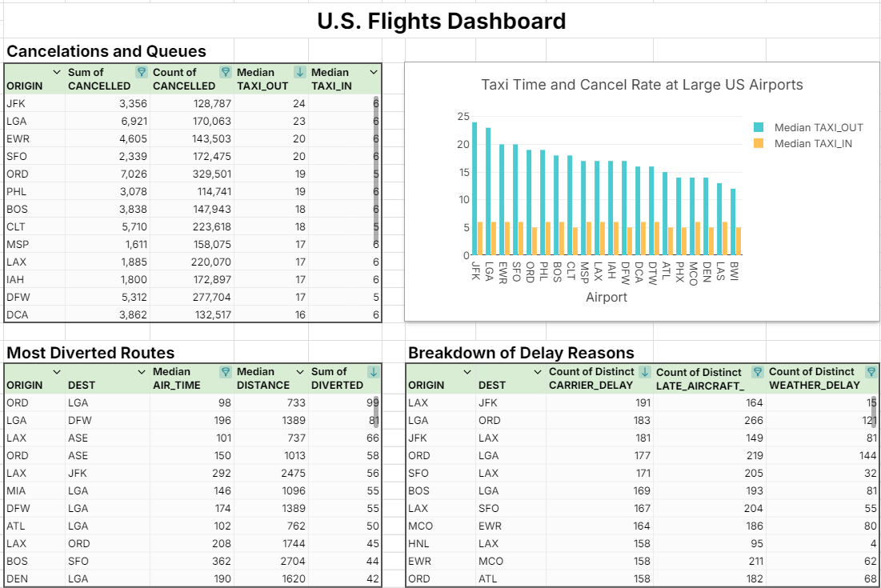Click the Breakdown of Delay Reasons heading
The height and width of the screenshot is (588, 881).
(x=521, y=352)
